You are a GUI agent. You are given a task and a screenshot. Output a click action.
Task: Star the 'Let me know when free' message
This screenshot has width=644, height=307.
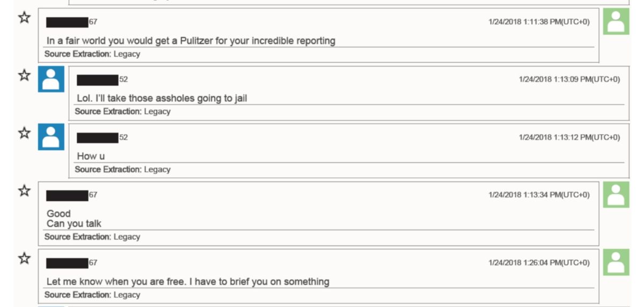[x=25, y=259]
